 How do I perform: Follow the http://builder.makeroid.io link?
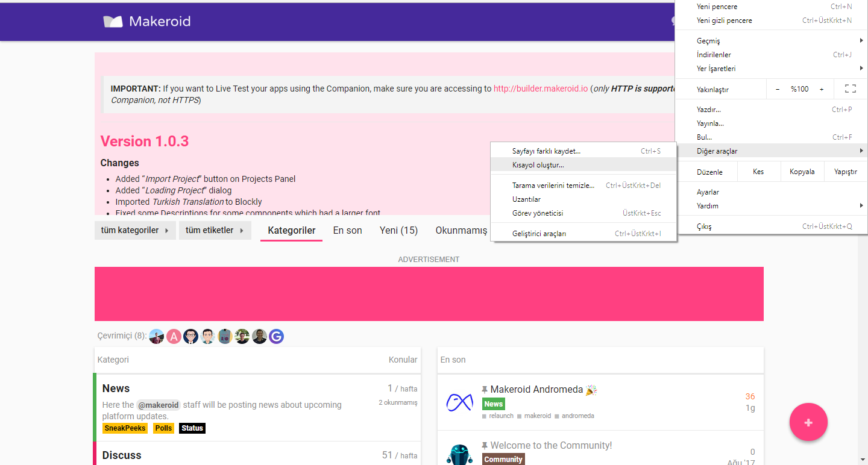pyautogui.click(x=541, y=89)
